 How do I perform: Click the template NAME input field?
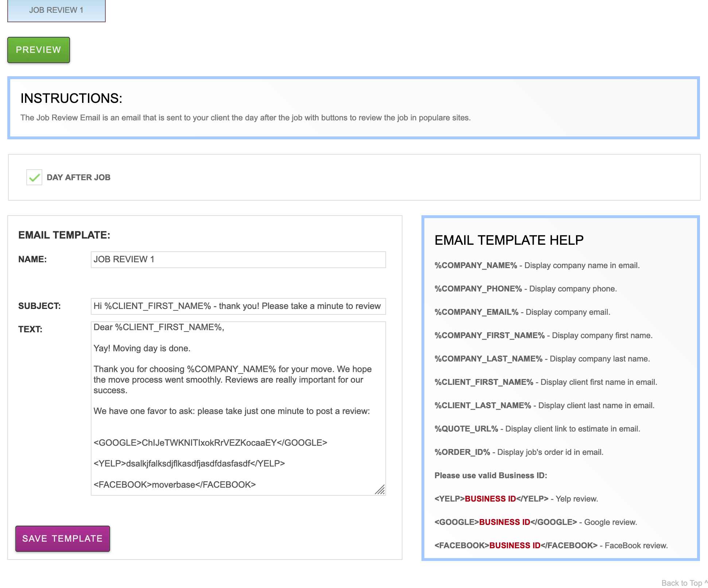pyautogui.click(x=238, y=259)
